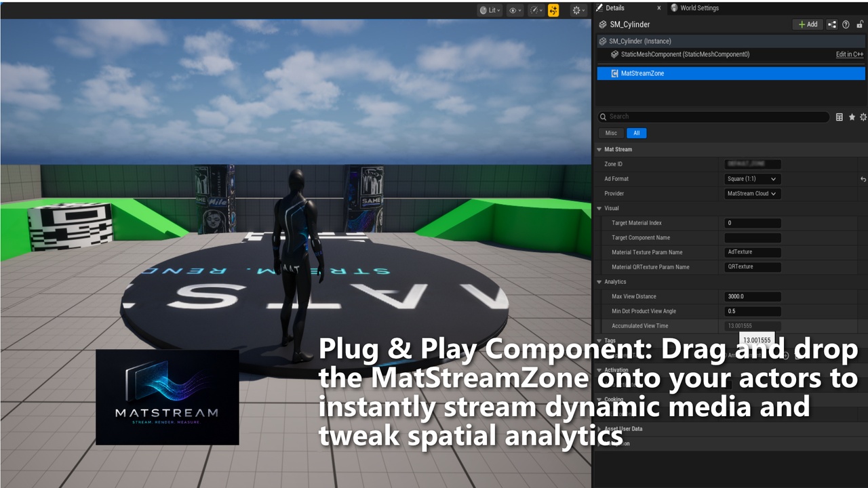This screenshot has width=868, height=488.
Task: Open the Lit view mode dropdown
Action: (490, 10)
